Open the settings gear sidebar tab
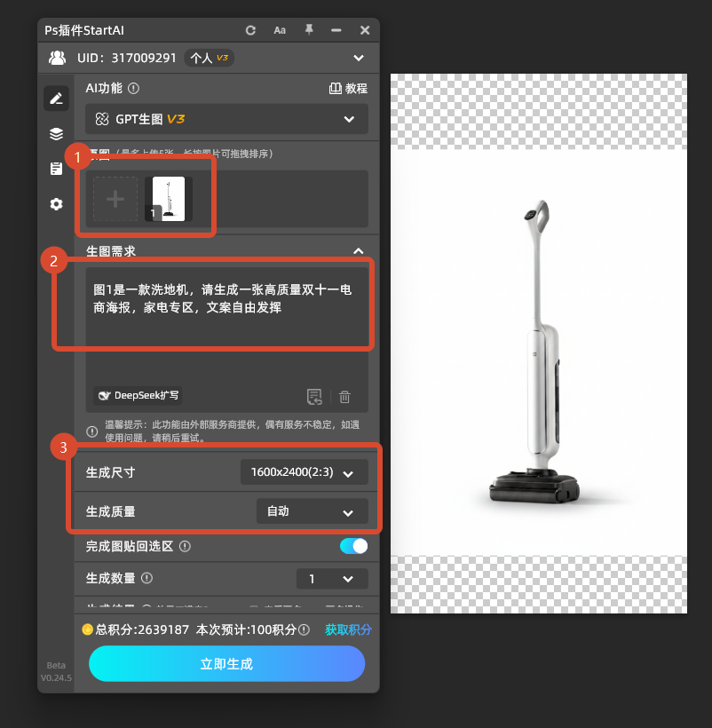Screen dimensions: 712x728 click(56, 204)
